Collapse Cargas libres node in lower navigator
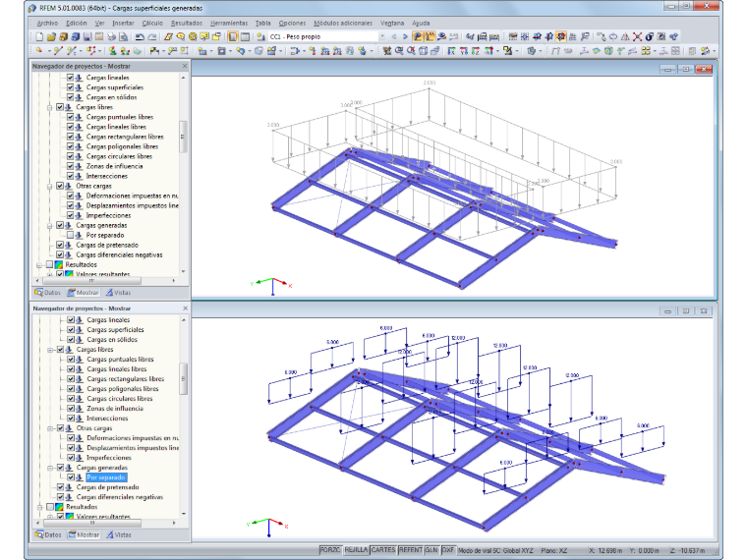Viewport: 747px width, 560px height. 50,350
